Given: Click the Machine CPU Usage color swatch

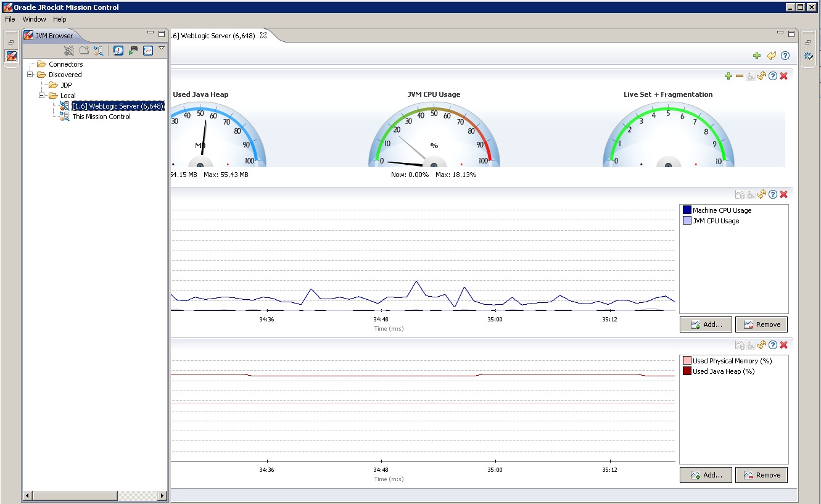Looking at the screenshot, I should pos(687,210).
